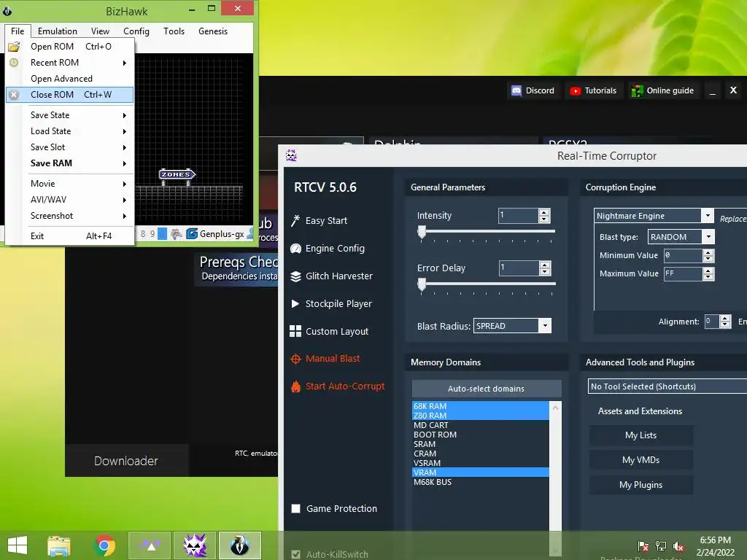Expand the Movie submenu

tap(125, 184)
